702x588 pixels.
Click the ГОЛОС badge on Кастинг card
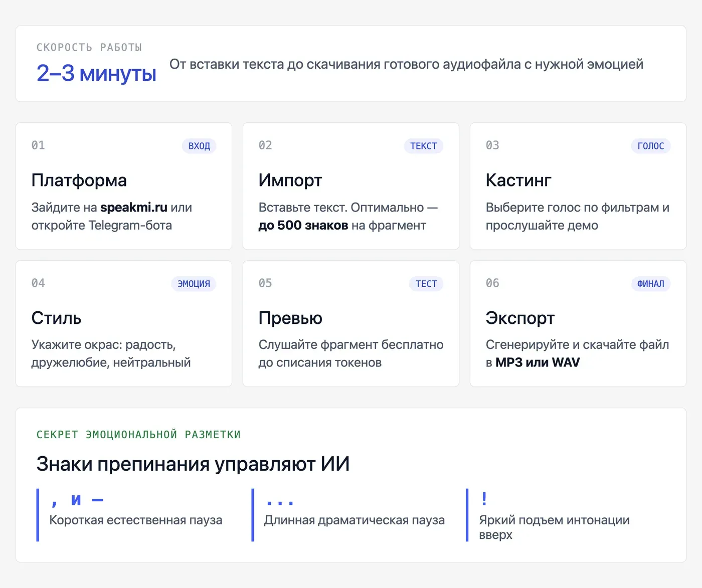(x=651, y=146)
